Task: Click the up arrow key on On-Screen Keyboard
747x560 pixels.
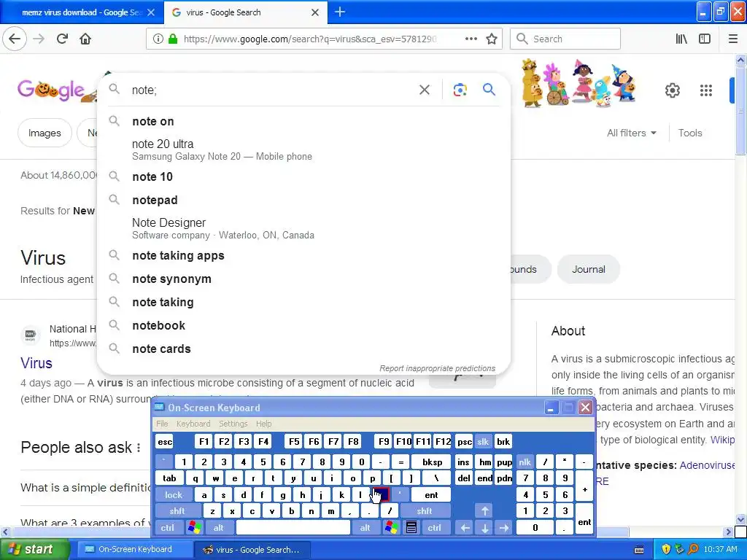Action: pos(484,511)
